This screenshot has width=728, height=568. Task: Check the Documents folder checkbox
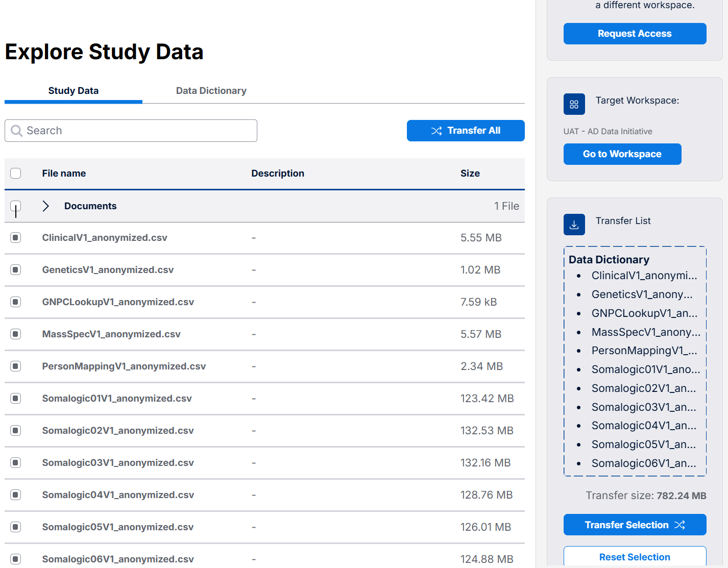pos(16,206)
